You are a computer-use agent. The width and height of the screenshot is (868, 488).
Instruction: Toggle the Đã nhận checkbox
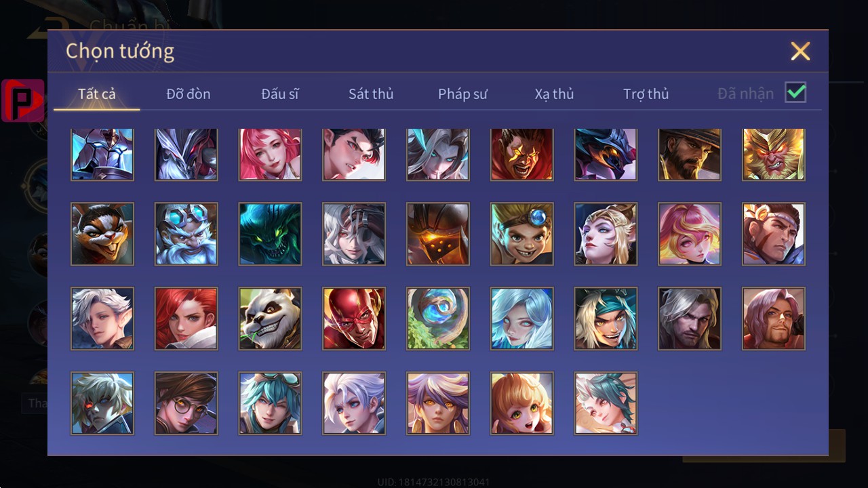pos(795,93)
